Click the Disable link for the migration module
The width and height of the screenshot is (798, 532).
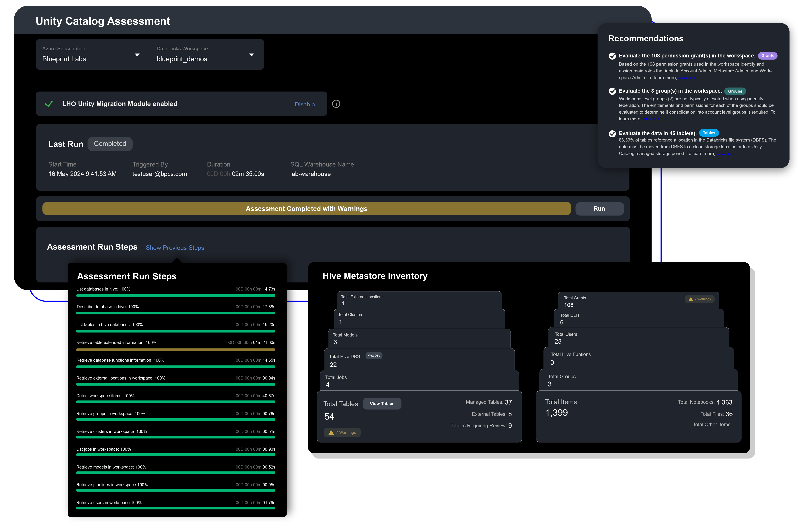tap(304, 105)
